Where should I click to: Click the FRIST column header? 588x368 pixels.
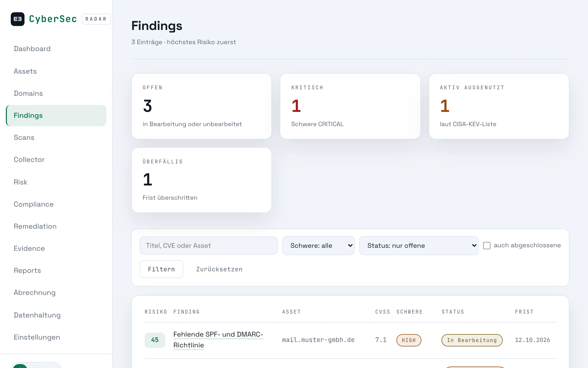click(524, 312)
